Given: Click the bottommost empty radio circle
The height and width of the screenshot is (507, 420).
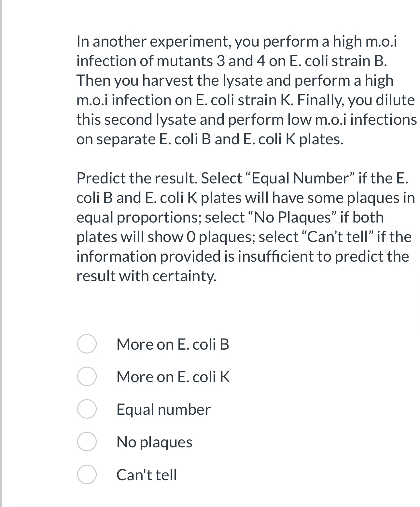Looking at the screenshot, I should (x=87, y=475).
